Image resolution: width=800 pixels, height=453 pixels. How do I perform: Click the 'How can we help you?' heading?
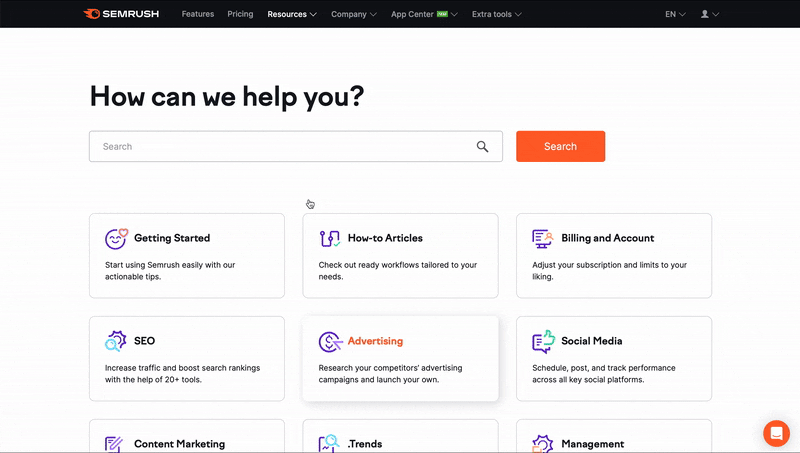coord(227,96)
